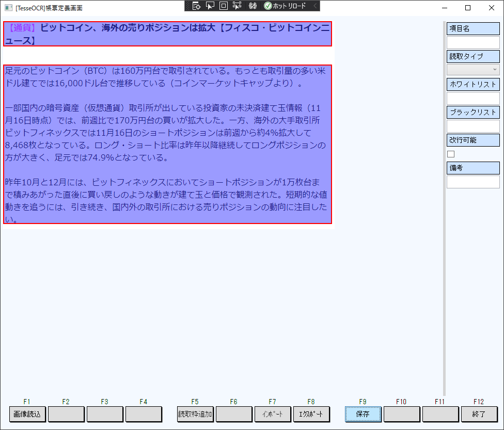The width and height of the screenshot is (504, 430).
Task: Click the blank F2 function button
Action: point(66,414)
